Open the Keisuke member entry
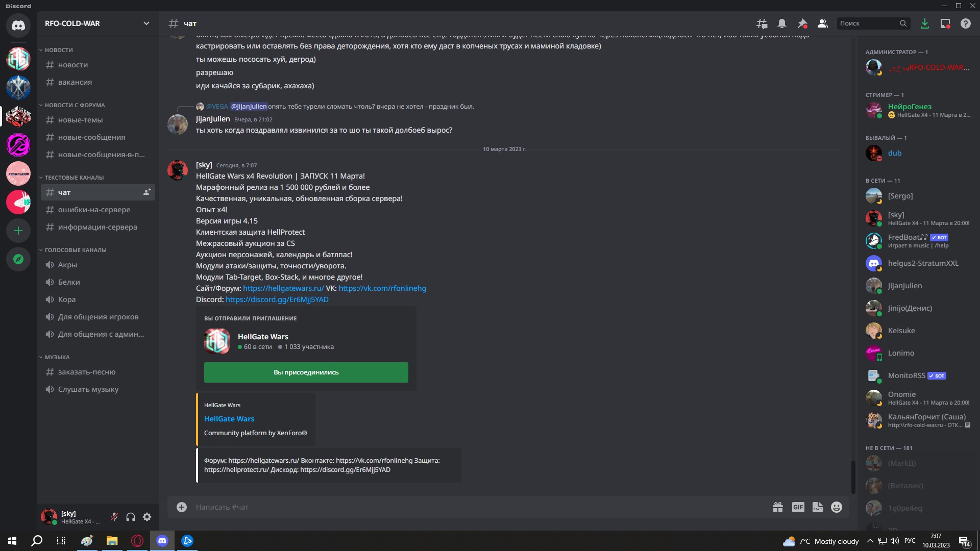Image resolution: width=980 pixels, height=551 pixels. click(x=918, y=331)
